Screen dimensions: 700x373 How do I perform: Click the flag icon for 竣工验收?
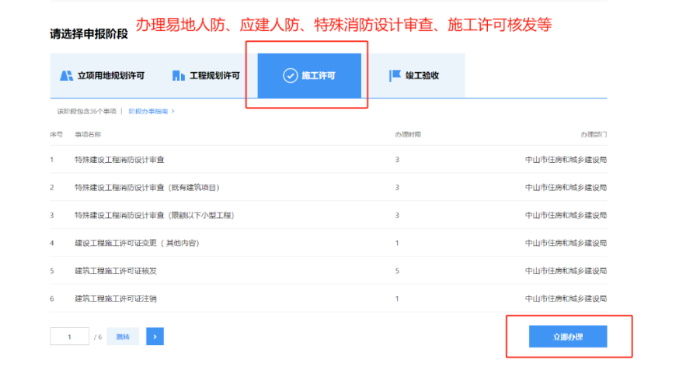click(x=395, y=76)
